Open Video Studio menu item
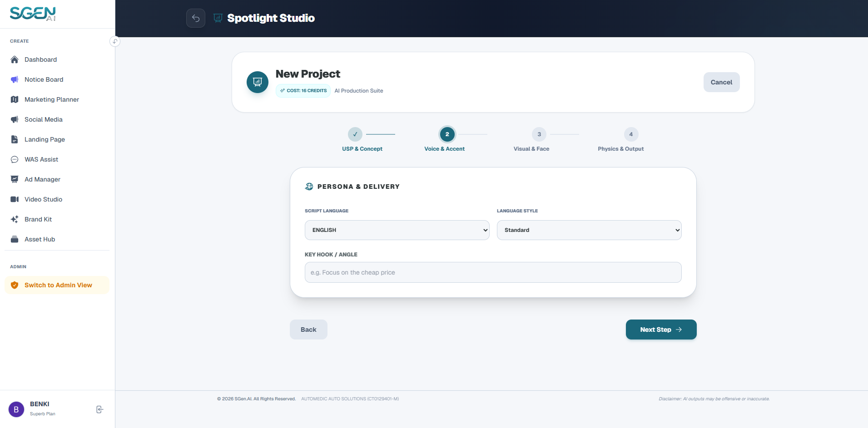 57,199
